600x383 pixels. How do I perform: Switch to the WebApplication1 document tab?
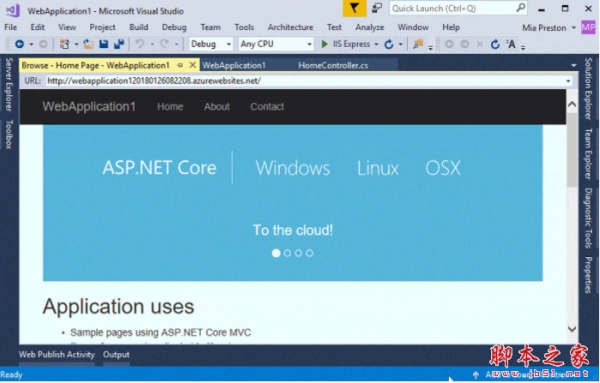(x=234, y=65)
